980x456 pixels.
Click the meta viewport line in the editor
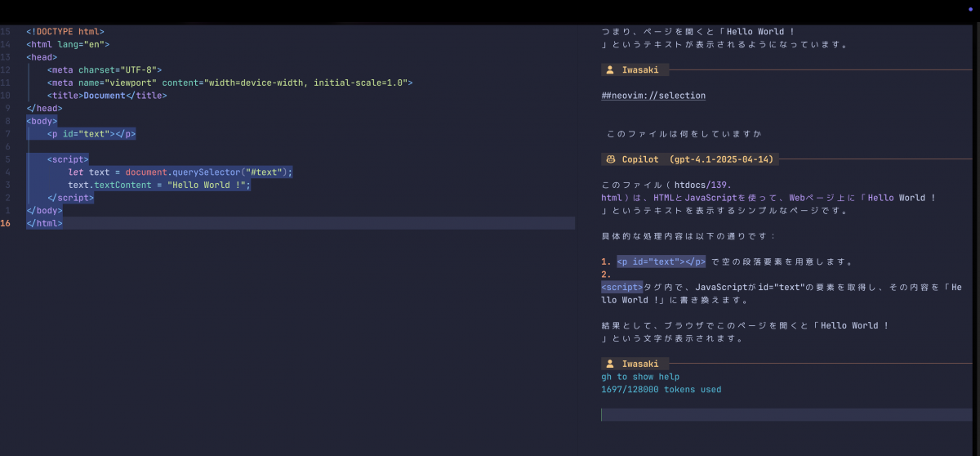[x=229, y=83]
